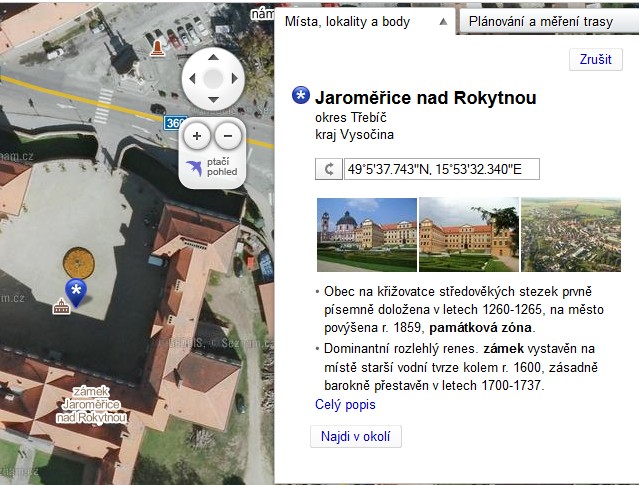Pan the map down with the arrow

(213, 99)
